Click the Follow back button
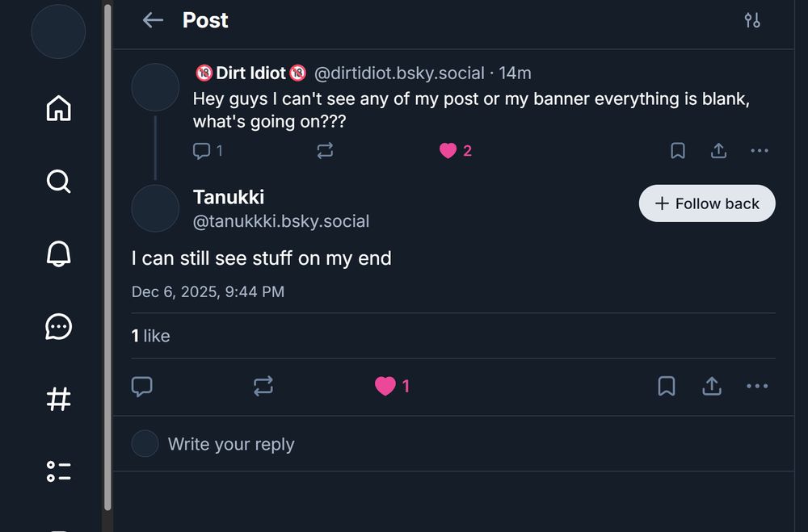Screen dimensions: 808x532 tap(707, 203)
